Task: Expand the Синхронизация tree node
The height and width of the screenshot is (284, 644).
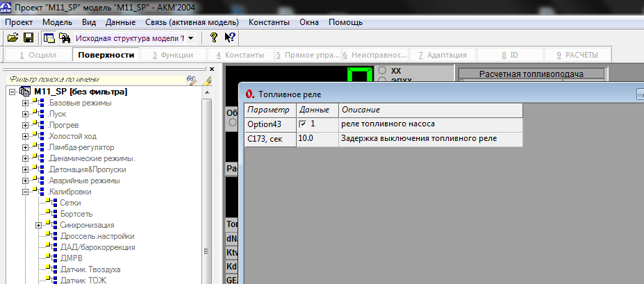Action: pos(38,225)
